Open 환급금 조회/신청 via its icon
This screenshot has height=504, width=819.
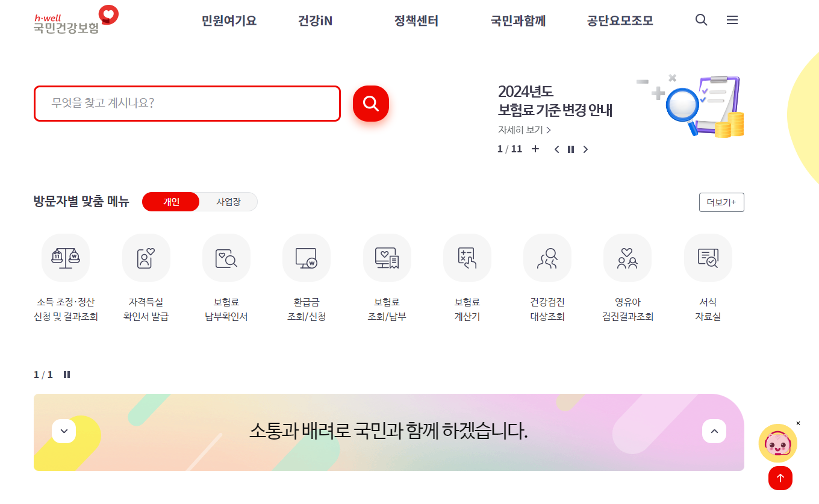(307, 257)
